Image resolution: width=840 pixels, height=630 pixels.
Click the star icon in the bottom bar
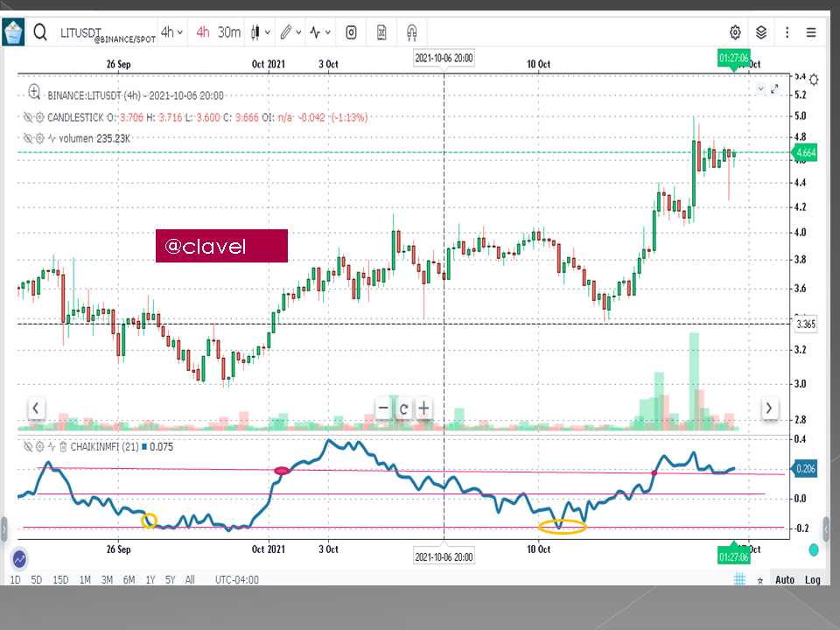(x=759, y=581)
